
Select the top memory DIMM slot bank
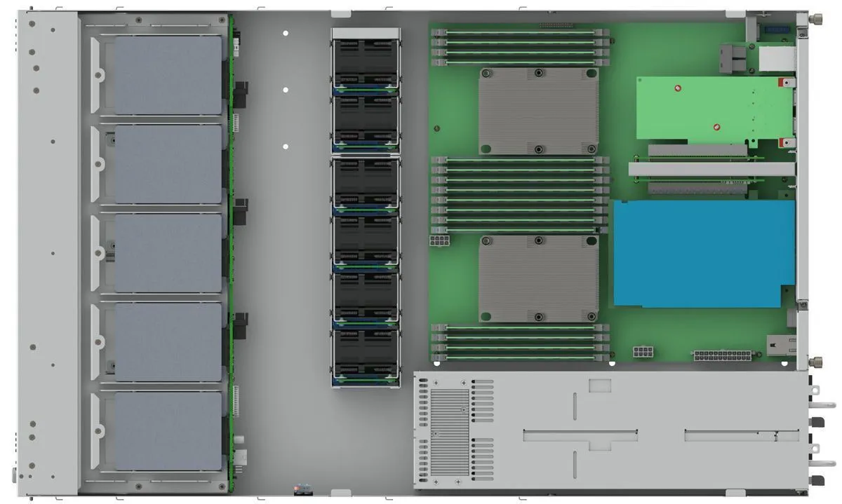pos(519,47)
